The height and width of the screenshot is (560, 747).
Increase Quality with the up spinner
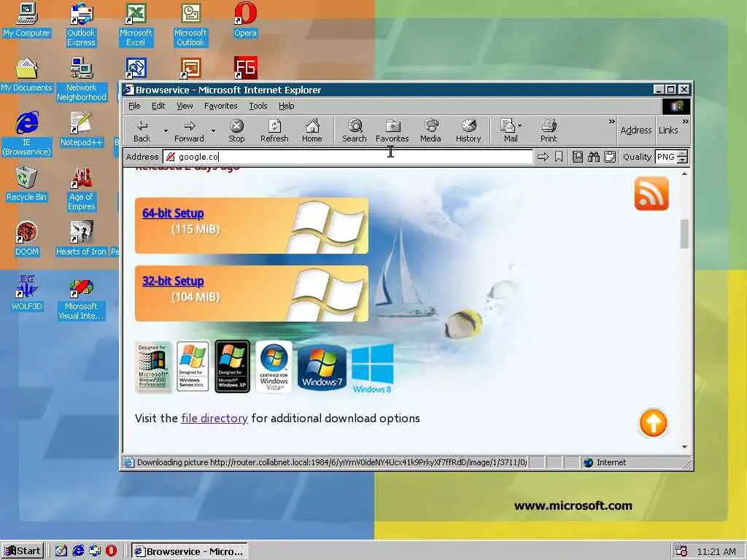pos(682,153)
